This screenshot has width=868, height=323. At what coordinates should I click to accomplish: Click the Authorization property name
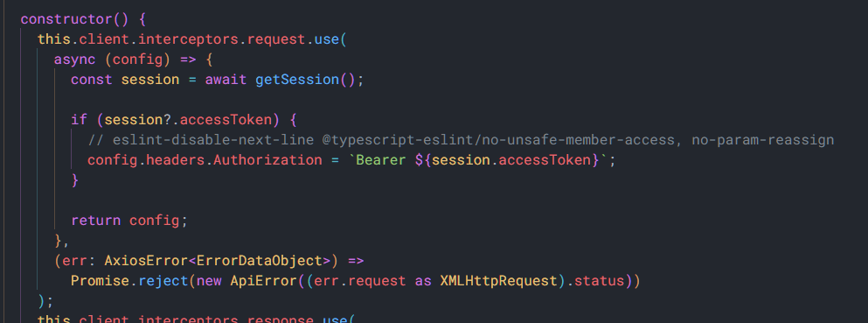point(267,160)
